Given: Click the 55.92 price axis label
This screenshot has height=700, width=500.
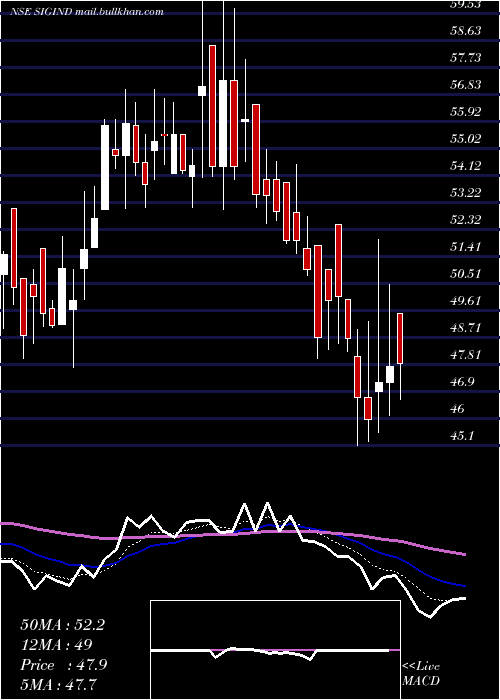Looking at the screenshot, I should click(x=466, y=112).
